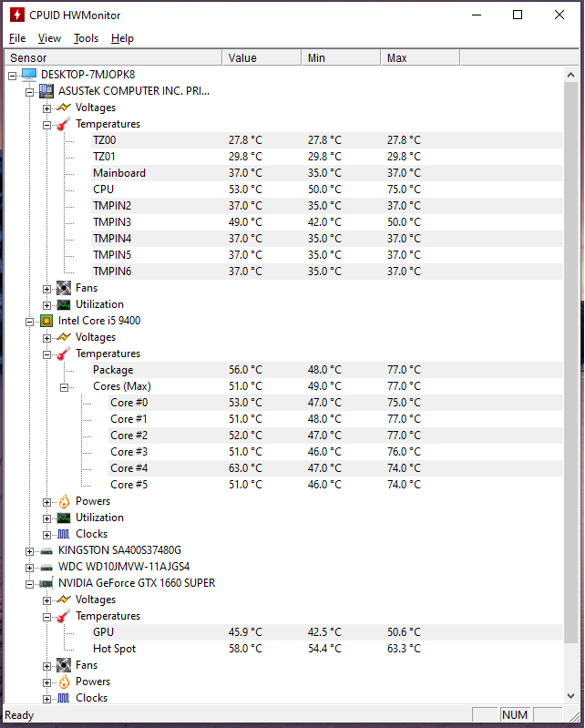Select the TMPIN6 sensor row
The image size is (585, 728).
[x=327, y=272]
